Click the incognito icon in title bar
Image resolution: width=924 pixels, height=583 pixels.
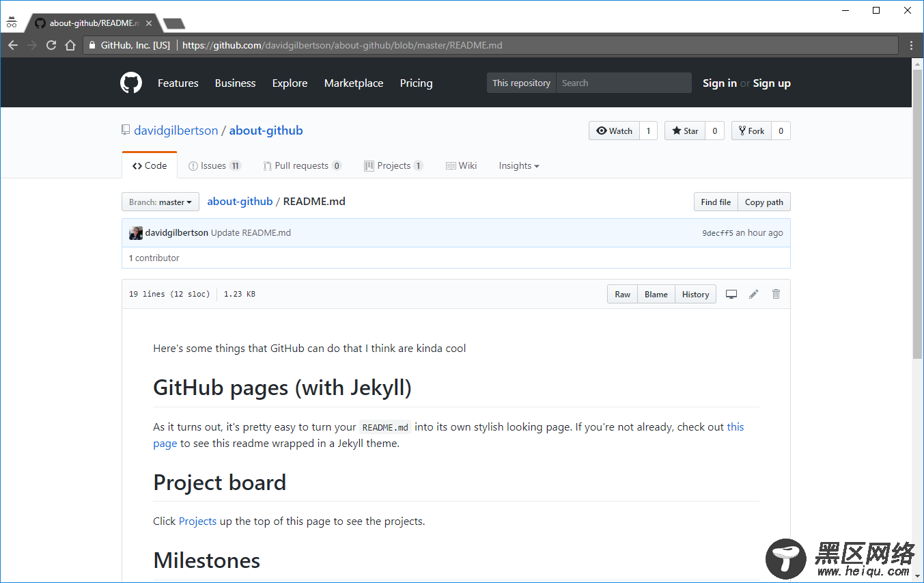[x=11, y=23]
